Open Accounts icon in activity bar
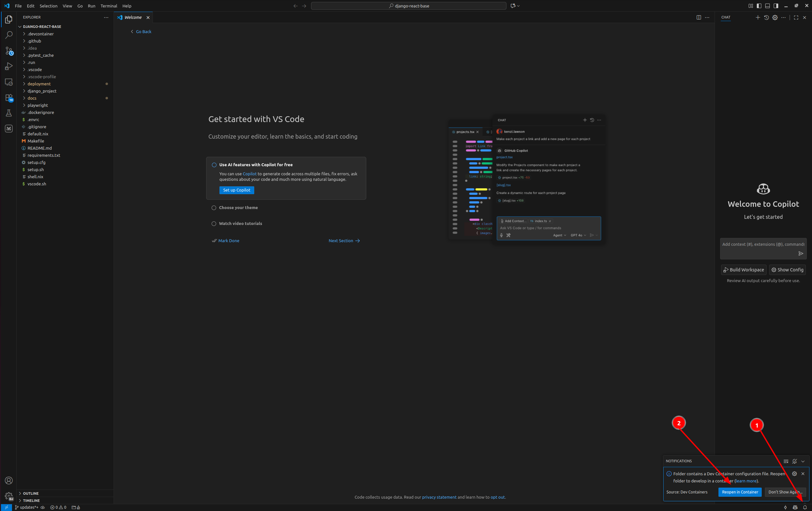 tap(9, 480)
